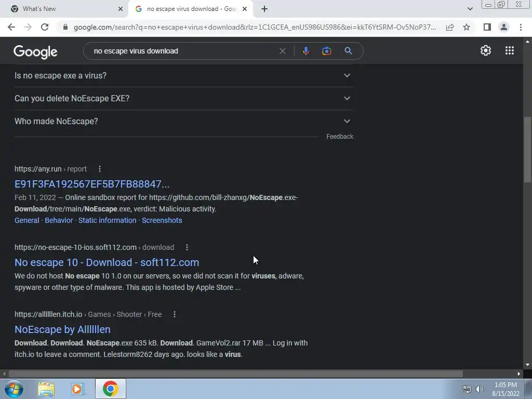Click the browser forward arrow
The width and height of the screenshot is (532, 399).
pyautogui.click(x=28, y=27)
